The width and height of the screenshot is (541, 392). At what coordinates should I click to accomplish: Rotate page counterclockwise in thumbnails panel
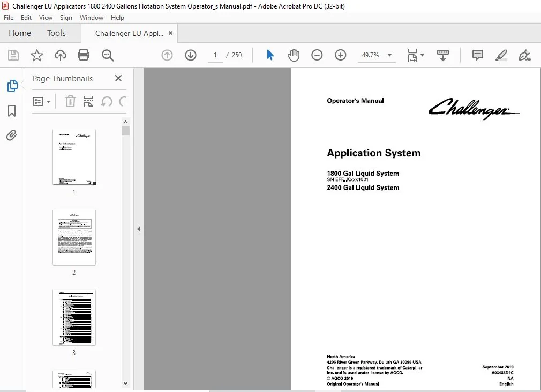(x=107, y=101)
